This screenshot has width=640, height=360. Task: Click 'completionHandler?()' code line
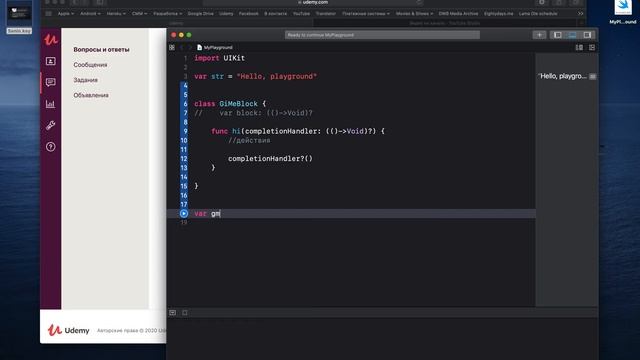point(270,158)
